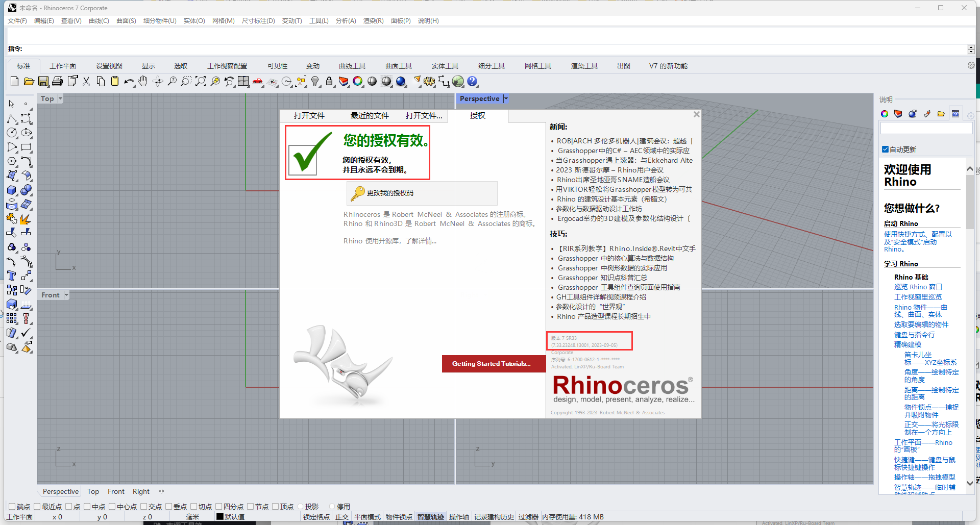Click the command history stepper arrows
Viewport: 980px width, 525px height.
[971, 49]
